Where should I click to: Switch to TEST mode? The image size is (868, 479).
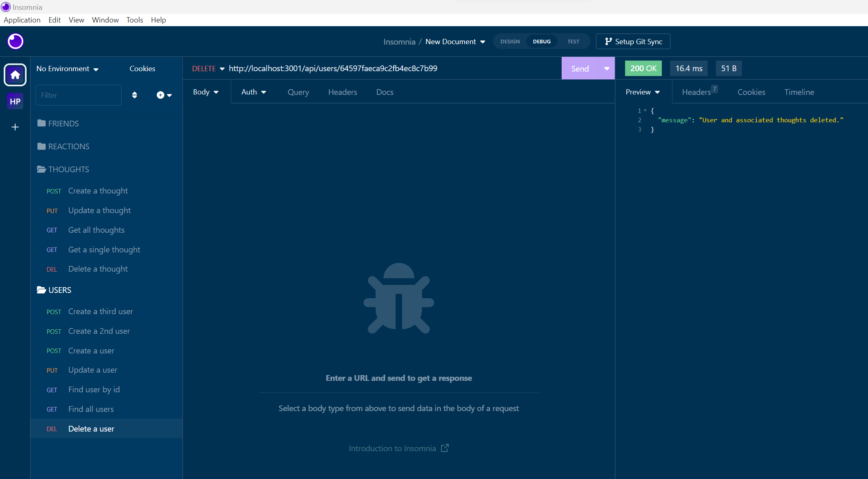tap(573, 41)
